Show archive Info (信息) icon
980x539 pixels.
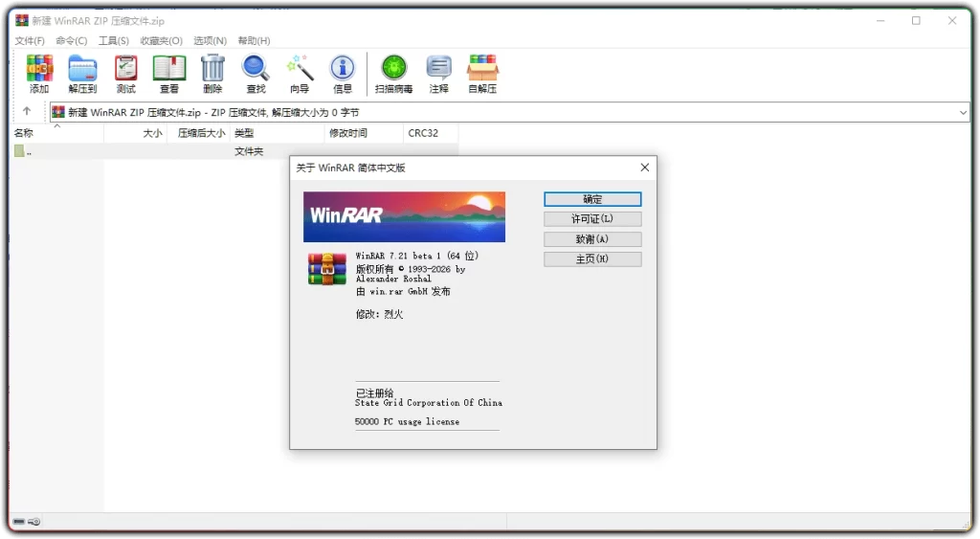tap(343, 74)
